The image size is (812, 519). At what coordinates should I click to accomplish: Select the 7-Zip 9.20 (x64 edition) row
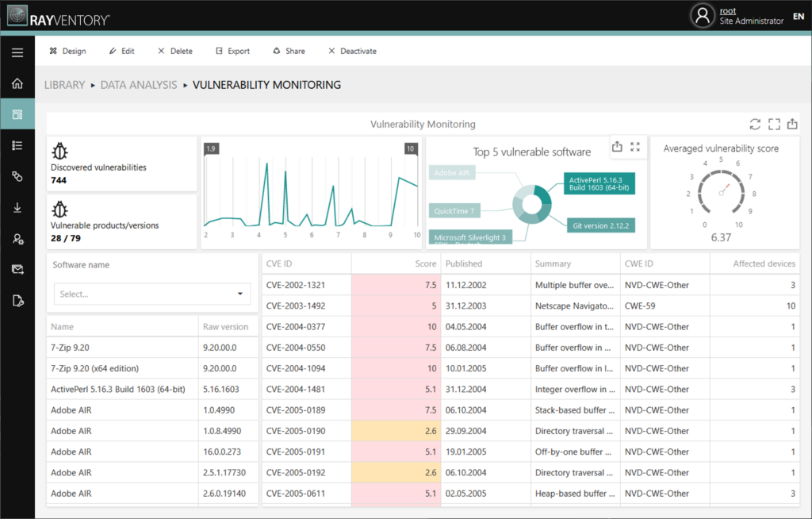152,369
